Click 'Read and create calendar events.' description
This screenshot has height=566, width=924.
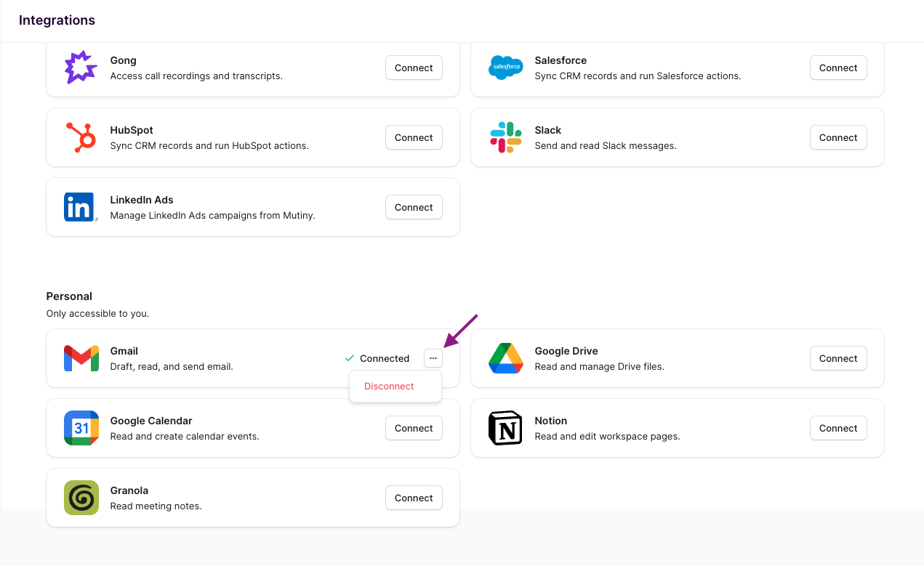pos(185,436)
